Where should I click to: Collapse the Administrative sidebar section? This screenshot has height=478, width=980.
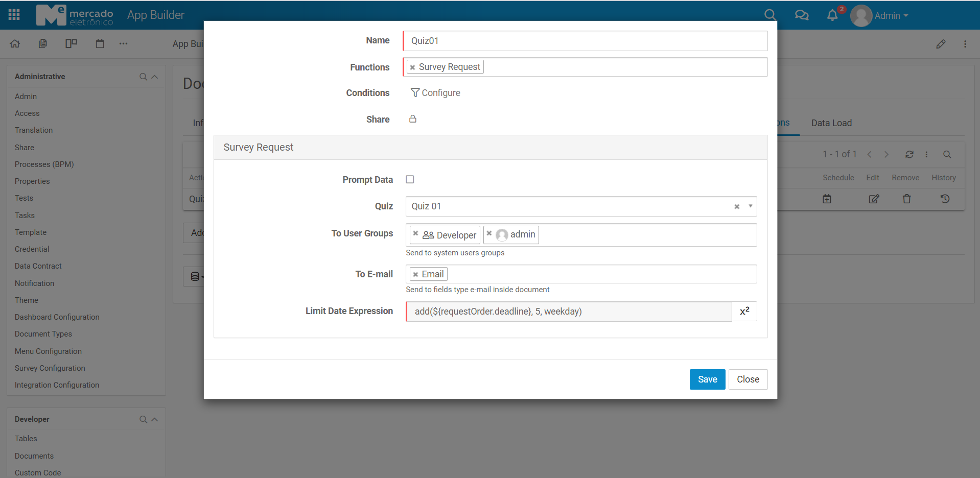tap(155, 77)
